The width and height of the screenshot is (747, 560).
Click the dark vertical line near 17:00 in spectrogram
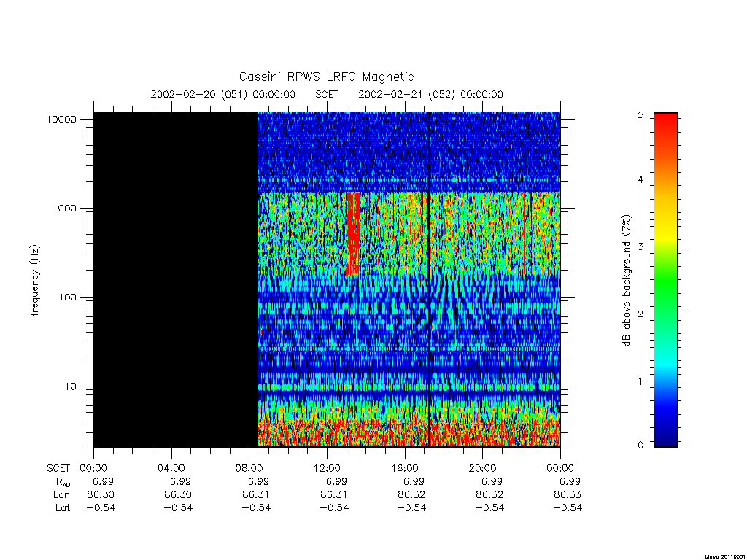[x=429, y=279]
